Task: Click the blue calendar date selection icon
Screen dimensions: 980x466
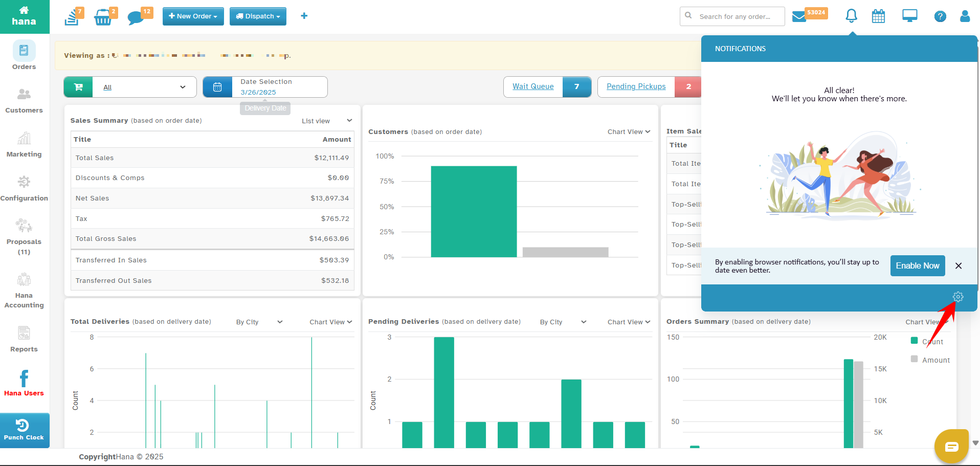Action: click(x=217, y=87)
